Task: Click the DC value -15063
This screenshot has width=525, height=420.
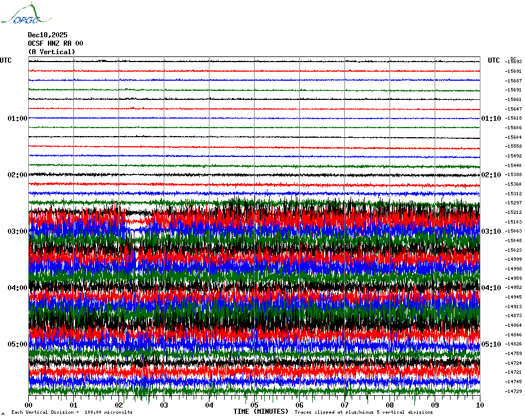Action: pyautogui.click(x=513, y=231)
